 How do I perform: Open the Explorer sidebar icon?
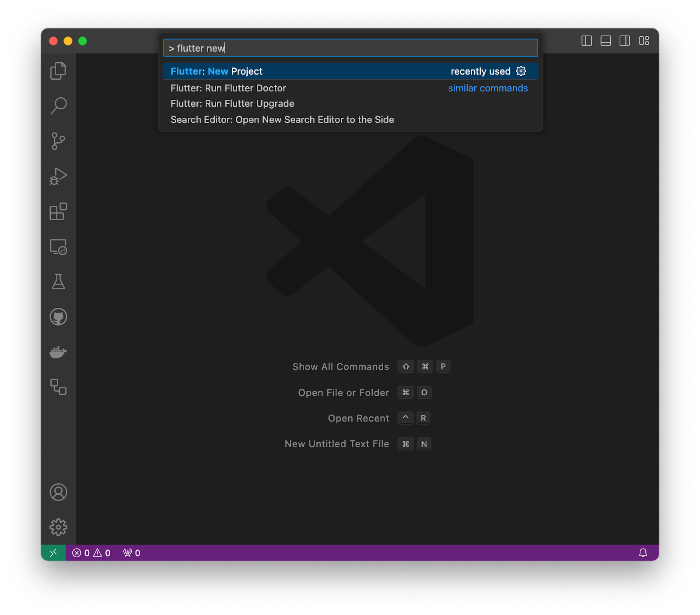pos(59,71)
